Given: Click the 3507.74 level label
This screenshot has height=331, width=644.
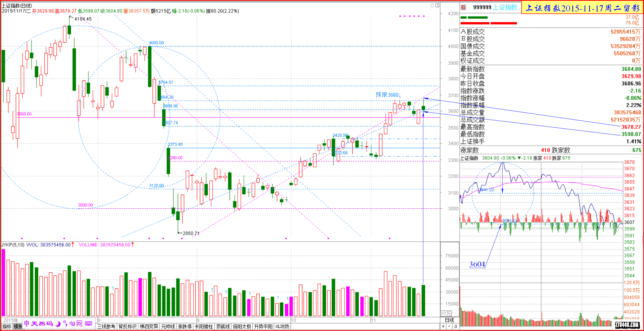Looking at the screenshot, I should click(170, 123).
